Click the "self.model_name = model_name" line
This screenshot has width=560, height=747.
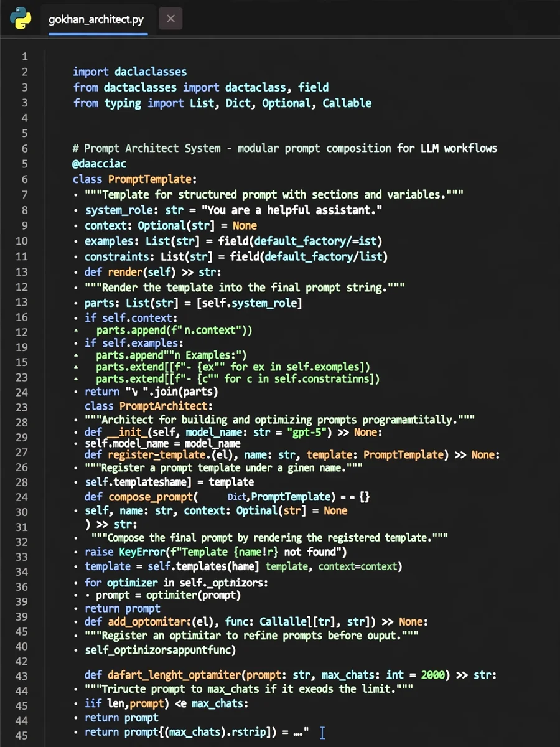162,443
